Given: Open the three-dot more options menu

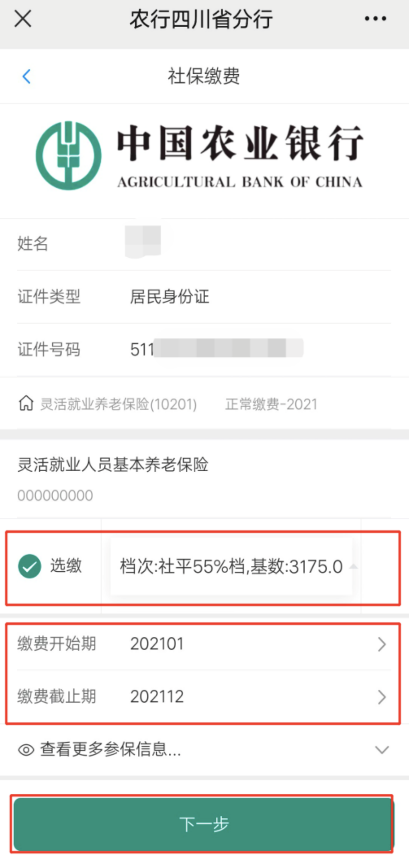Looking at the screenshot, I should tap(375, 18).
